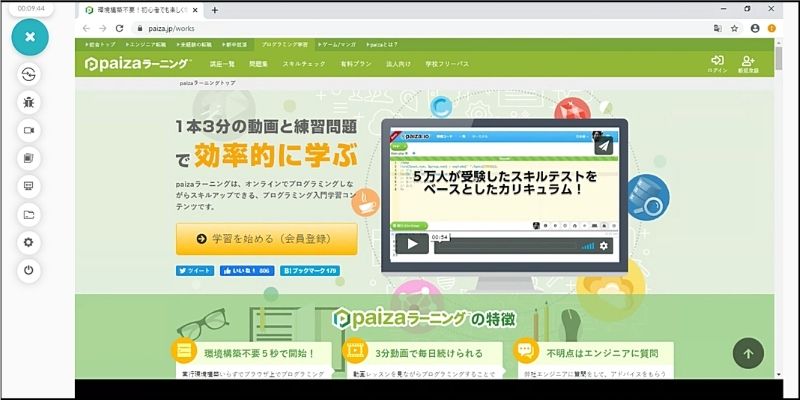Open エンジニア転職 in top navigation
Image resolution: width=800 pixels, height=400 pixels.
pos(144,44)
